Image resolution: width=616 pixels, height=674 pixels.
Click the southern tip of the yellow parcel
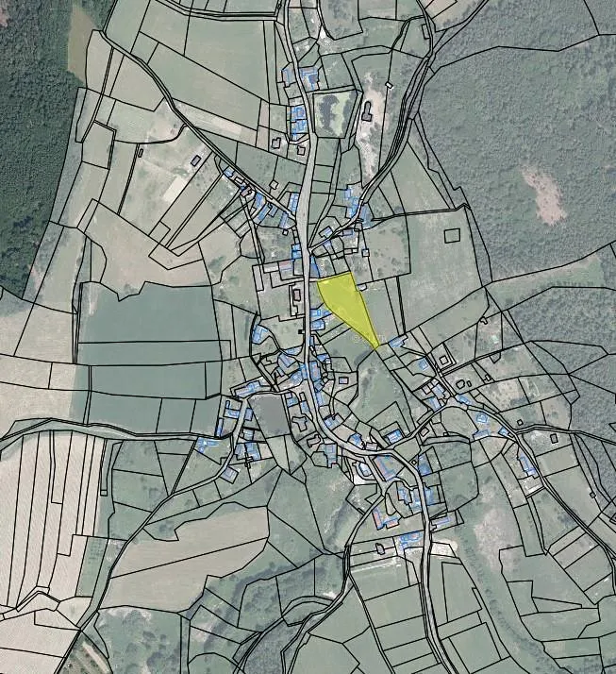coord(376,345)
